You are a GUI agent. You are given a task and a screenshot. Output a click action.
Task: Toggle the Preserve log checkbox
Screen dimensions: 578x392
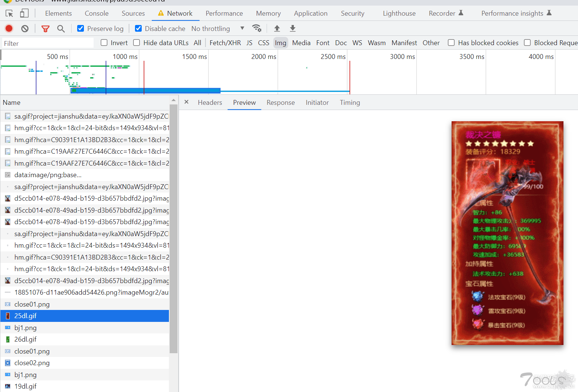(81, 28)
